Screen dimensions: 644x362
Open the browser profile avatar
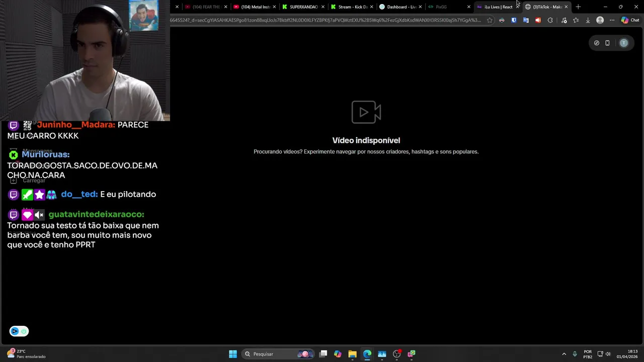pos(600,20)
